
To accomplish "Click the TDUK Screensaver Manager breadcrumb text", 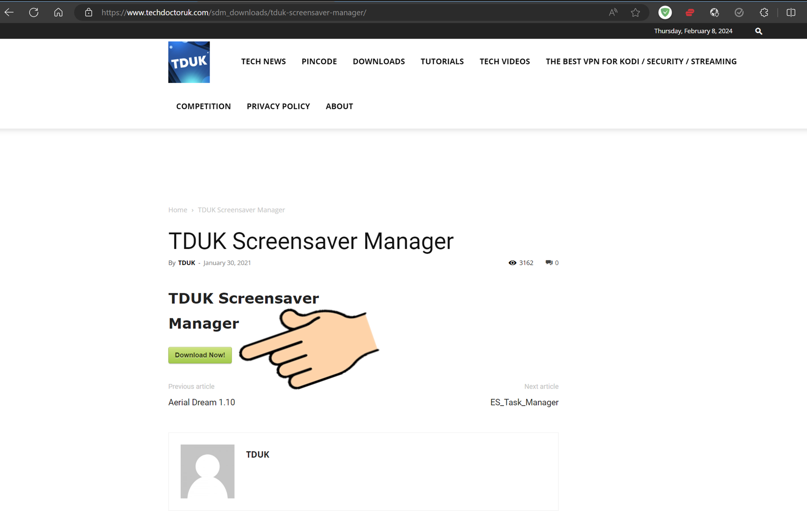I will (241, 210).
